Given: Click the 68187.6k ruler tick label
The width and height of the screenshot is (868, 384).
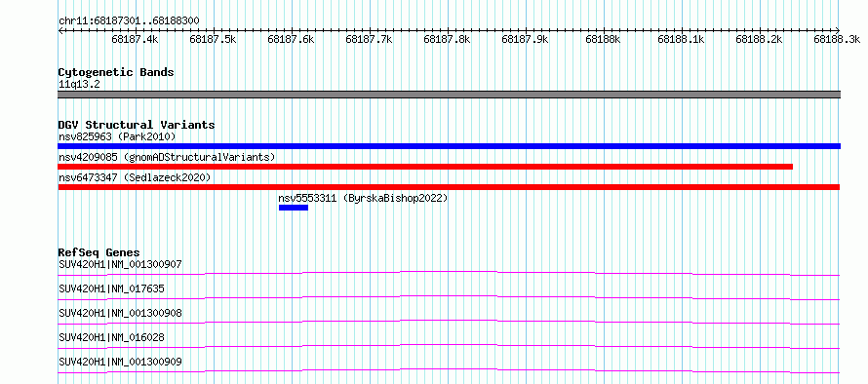Looking at the screenshot, I should [x=291, y=39].
